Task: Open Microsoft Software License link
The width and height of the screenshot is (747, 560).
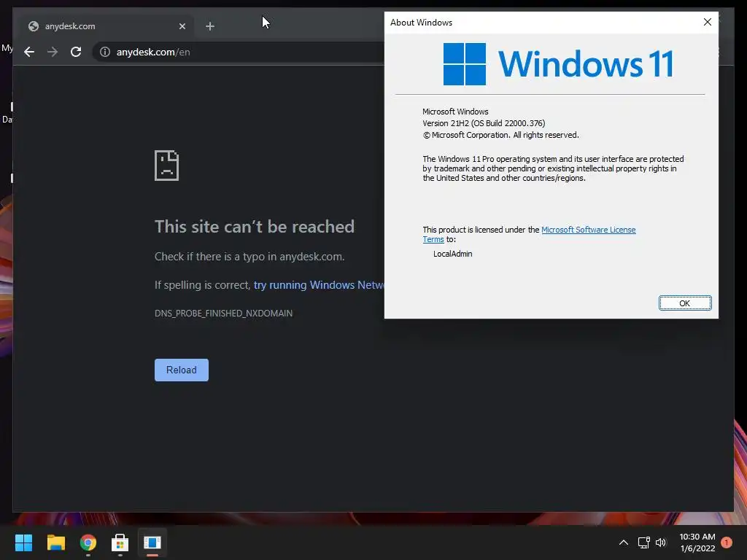Action: pos(589,230)
